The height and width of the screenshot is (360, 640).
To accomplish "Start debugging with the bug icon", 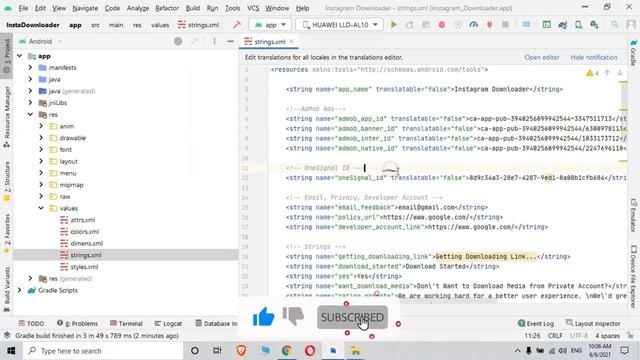I will [x=442, y=25].
